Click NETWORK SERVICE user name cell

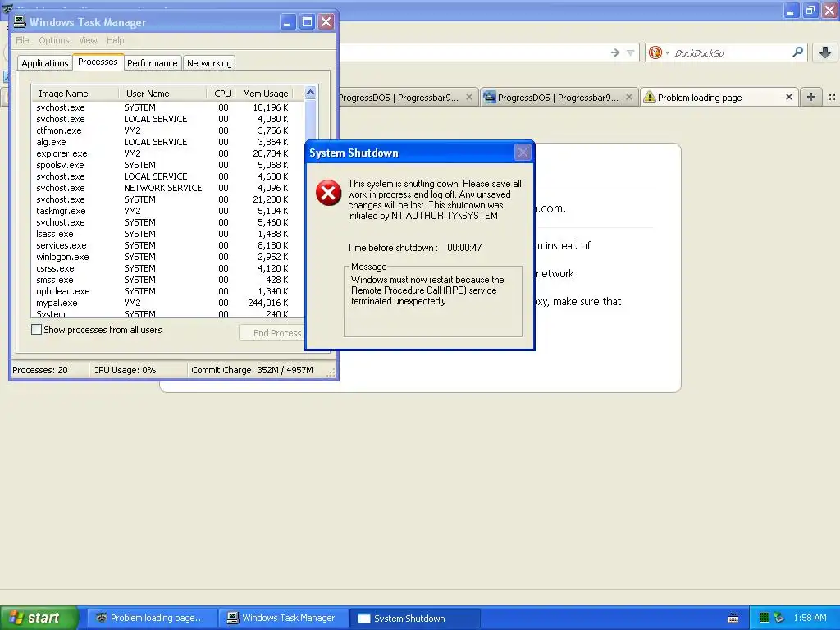coord(163,188)
